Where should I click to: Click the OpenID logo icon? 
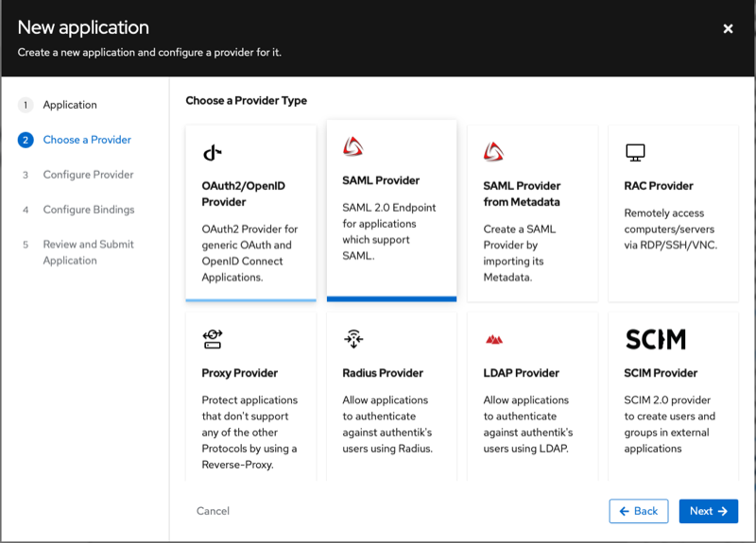pos(212,153)
